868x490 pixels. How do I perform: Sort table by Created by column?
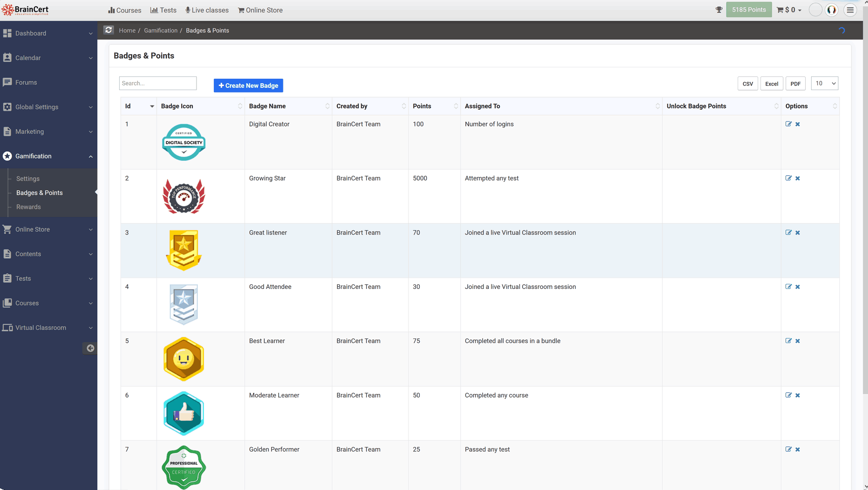pos(370,106)
